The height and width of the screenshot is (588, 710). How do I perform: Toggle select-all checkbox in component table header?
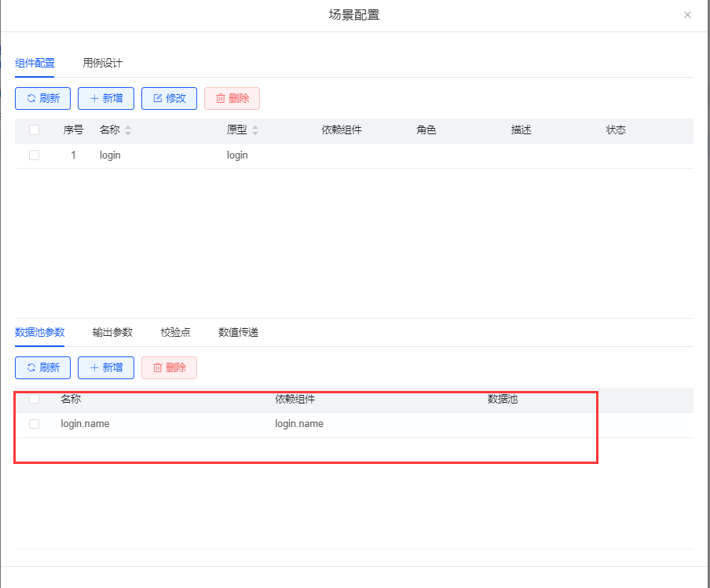pyautogui.click(x=34, y=130)
